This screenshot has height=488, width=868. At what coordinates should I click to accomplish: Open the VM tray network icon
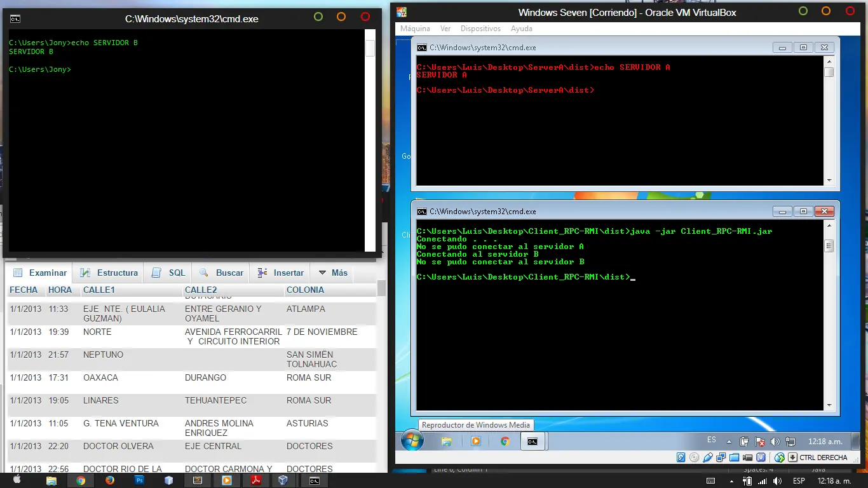coord(790,441)
